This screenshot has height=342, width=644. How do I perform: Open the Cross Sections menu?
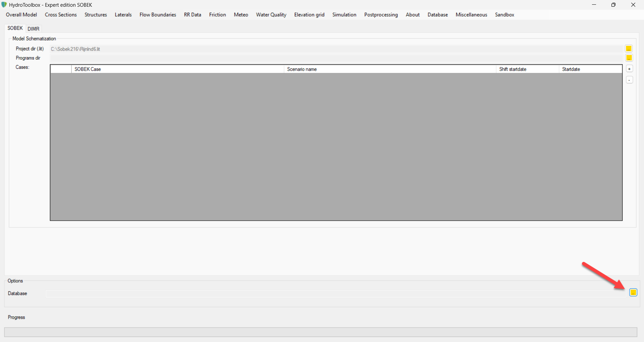tap(61, 15)
